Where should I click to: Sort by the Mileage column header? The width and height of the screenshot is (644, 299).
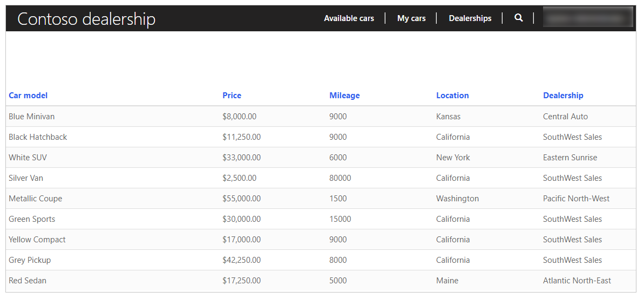[344, 96]
